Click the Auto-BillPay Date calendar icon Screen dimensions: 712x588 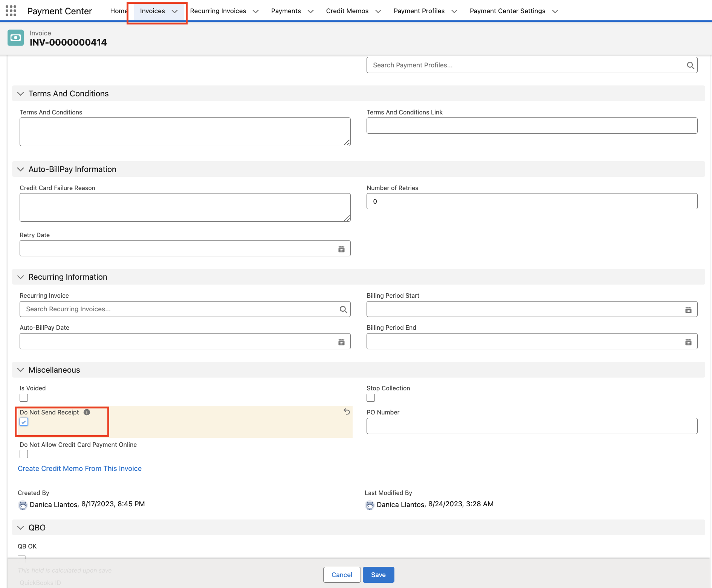tap(341, 342)
